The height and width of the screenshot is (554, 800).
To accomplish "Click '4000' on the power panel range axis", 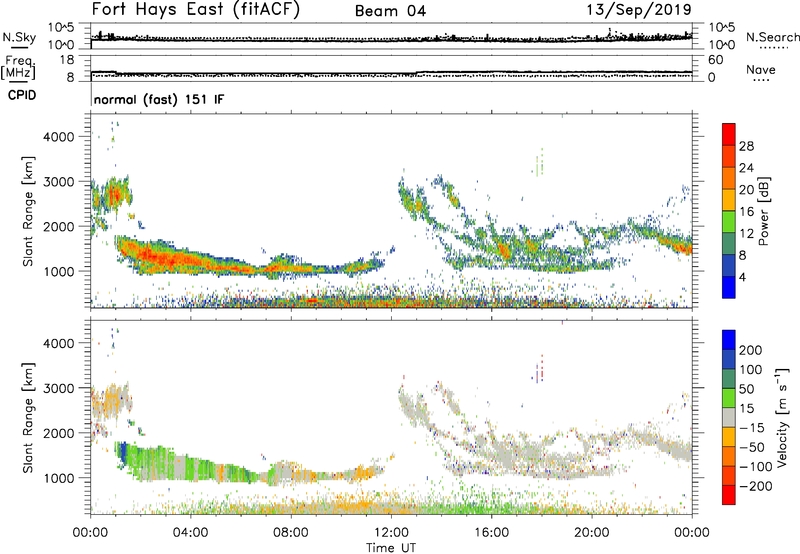I will click(59, 137).
